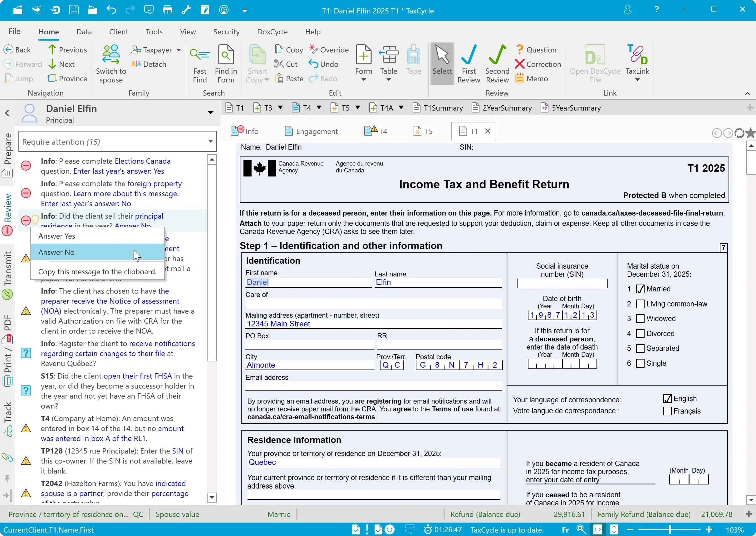Click the TaxLink icon

[x=637, y=55]
